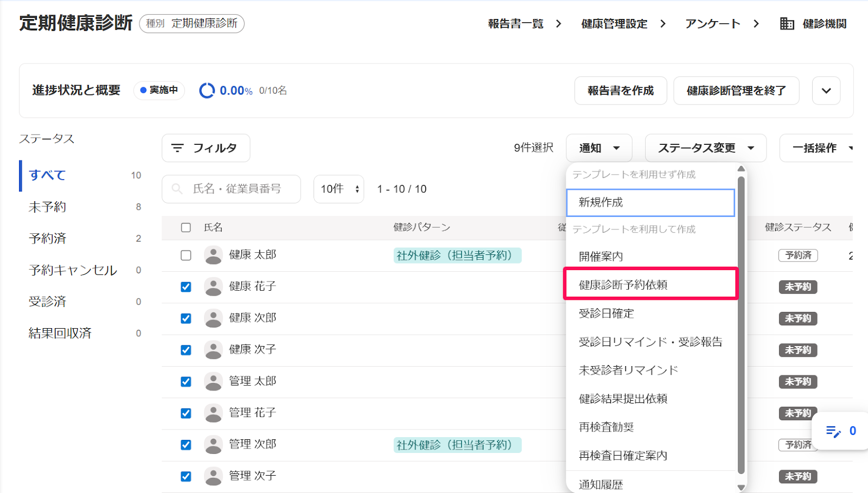Go to 報告書一覧 link
The width and height of the screenshot is (868, 493).
[x=515, y=24]
